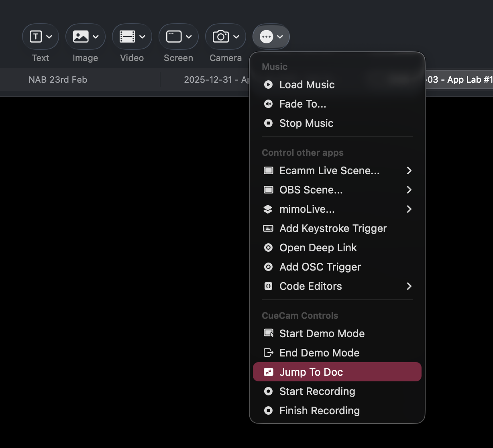Screen dimensions: 493x448
Task: Switch to NAB 23rd Feb document tab
Action: click(x=58, y=79)
